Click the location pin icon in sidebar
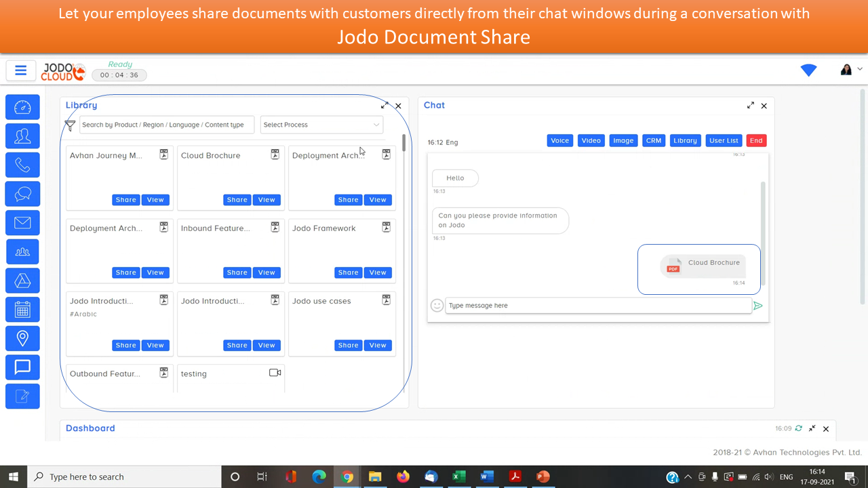This screenshot has width=868, height=488. (22, 338)
